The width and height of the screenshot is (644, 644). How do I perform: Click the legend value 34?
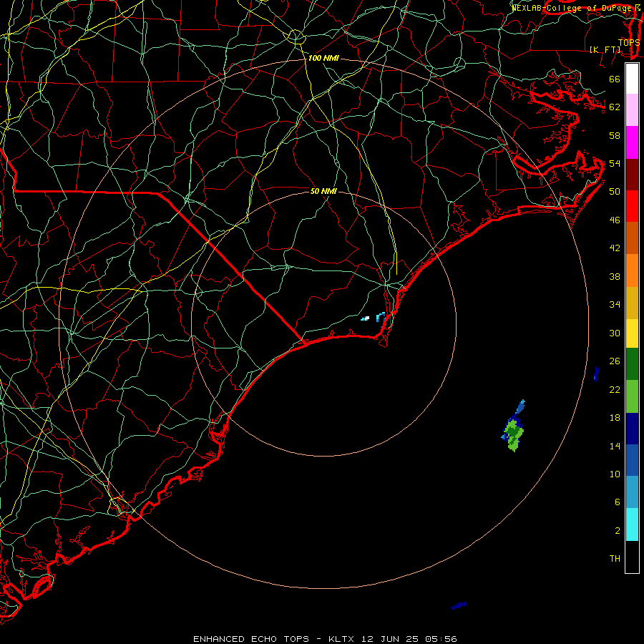(x=615, y=305)
